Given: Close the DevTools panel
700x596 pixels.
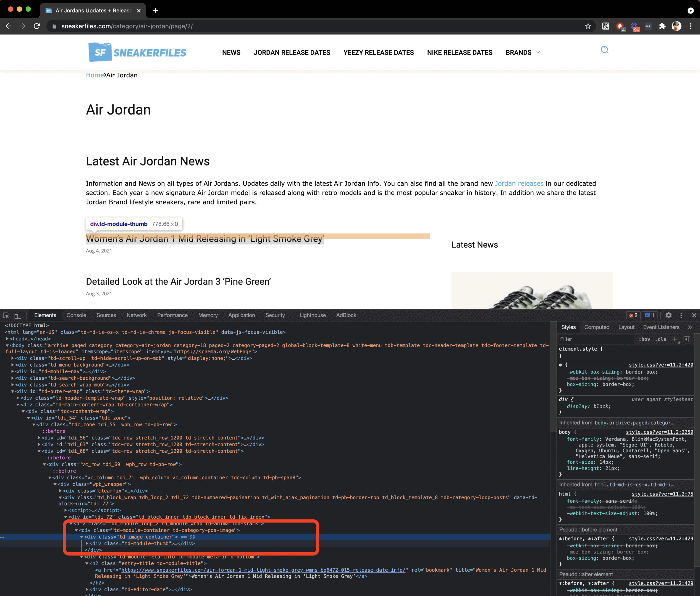Looking at the screenshot, I should click(694, 315).
